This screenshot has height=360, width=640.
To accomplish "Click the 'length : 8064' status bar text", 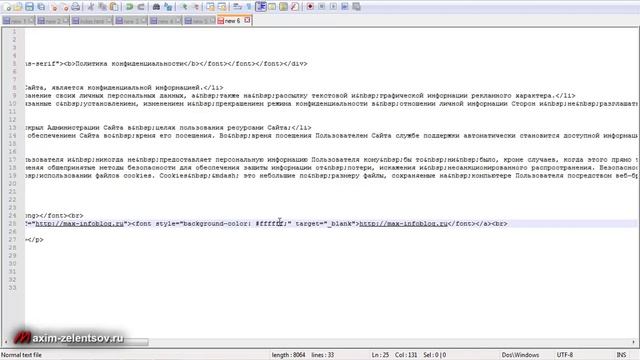I will click(289, 355).
